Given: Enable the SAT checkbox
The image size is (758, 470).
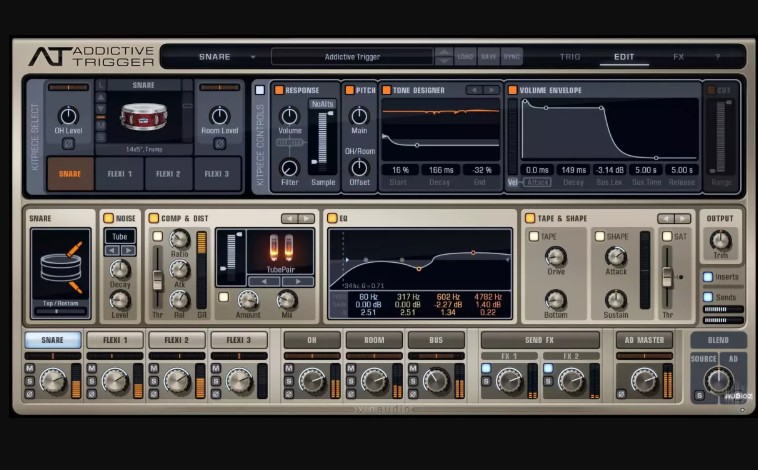Looking at the screenshot, I should 667,236.
